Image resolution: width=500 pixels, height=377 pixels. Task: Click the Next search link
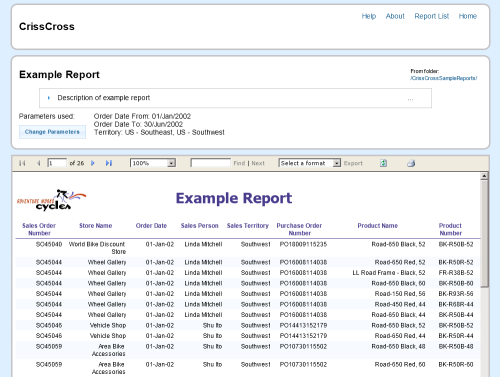coord(258,163)
